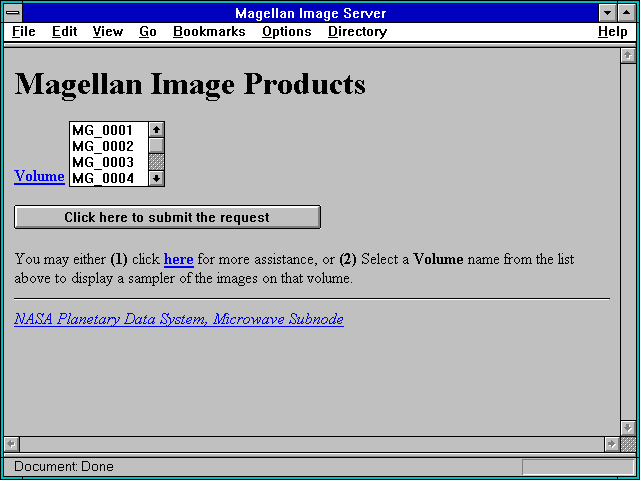Follow the 'here' link for more assistance
This screenshot has height=480, width=640.
(x=178, y=259)
